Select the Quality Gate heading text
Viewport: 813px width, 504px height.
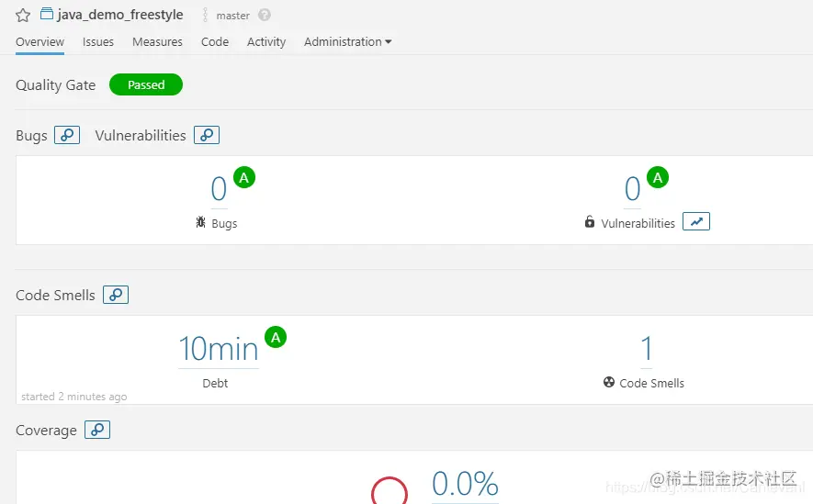(55, 85)
